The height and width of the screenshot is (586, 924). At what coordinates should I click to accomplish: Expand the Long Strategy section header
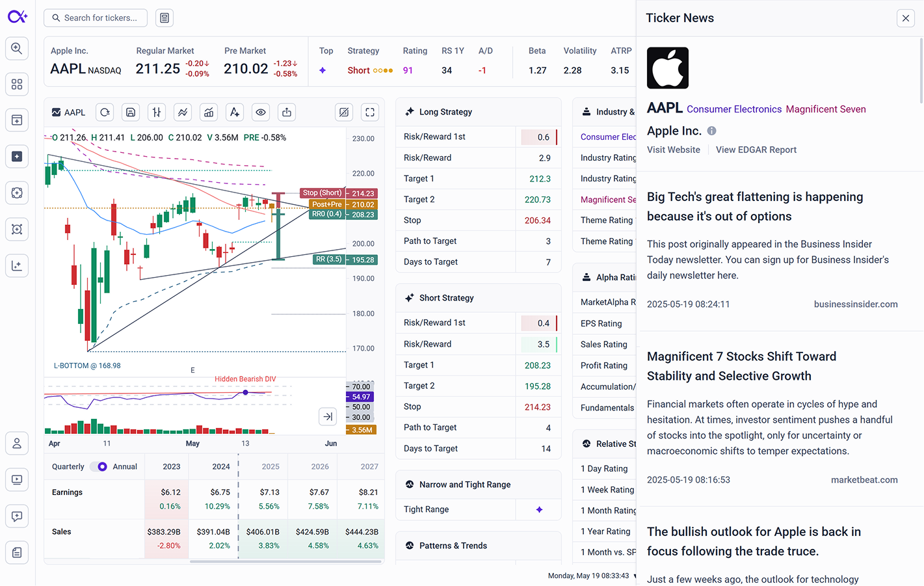tap(478, 112)
